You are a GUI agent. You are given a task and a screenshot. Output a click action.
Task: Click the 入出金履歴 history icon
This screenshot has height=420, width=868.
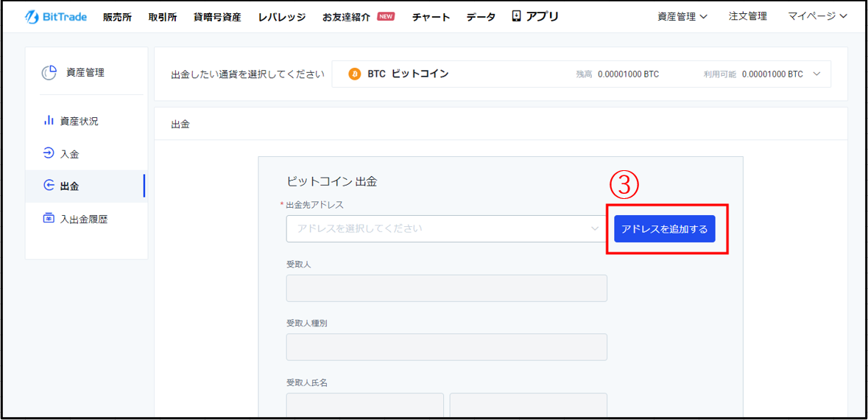pos(48,218)
